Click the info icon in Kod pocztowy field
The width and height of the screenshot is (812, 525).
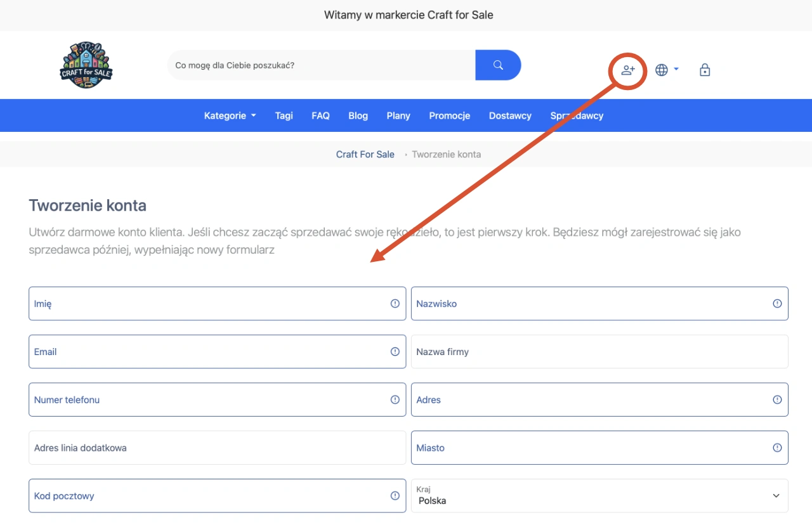395,496
